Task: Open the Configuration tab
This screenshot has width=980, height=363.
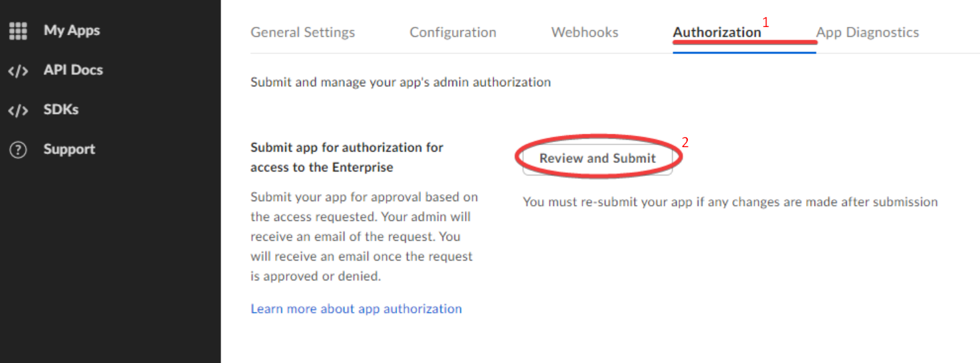Action: tap(452, 32)
